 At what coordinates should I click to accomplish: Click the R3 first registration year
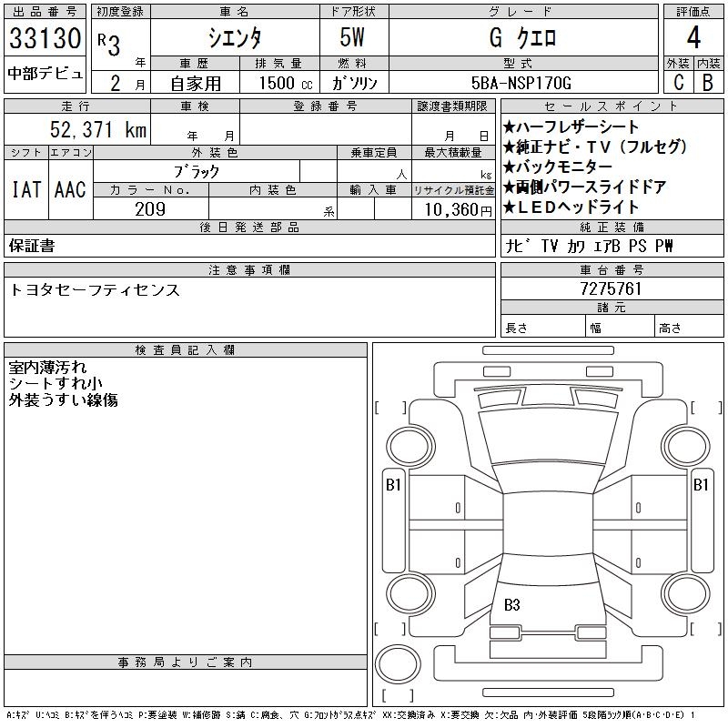point(109,45)
